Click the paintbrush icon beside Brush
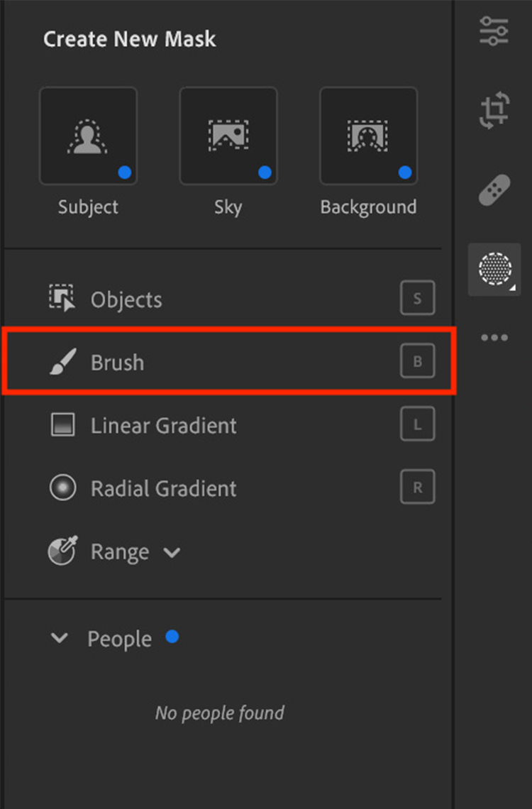The width and height of the screenshot is (532, 809). click(x=62, y=362)
